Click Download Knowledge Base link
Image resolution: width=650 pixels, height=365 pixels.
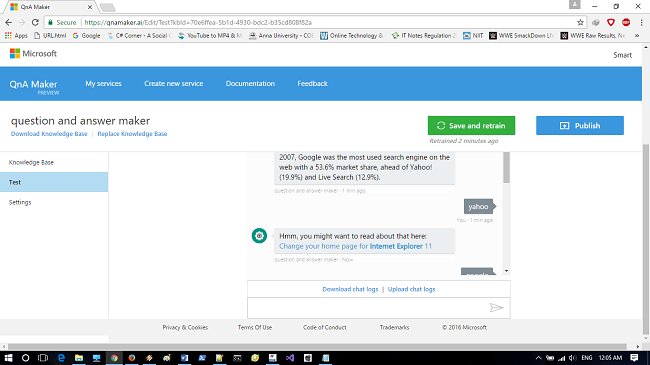49,134
